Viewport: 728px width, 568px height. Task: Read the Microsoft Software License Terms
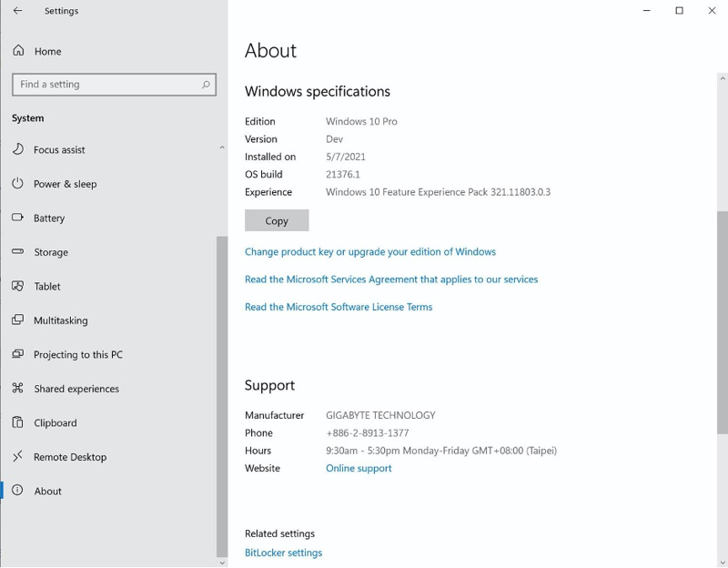tap(339, 307)
